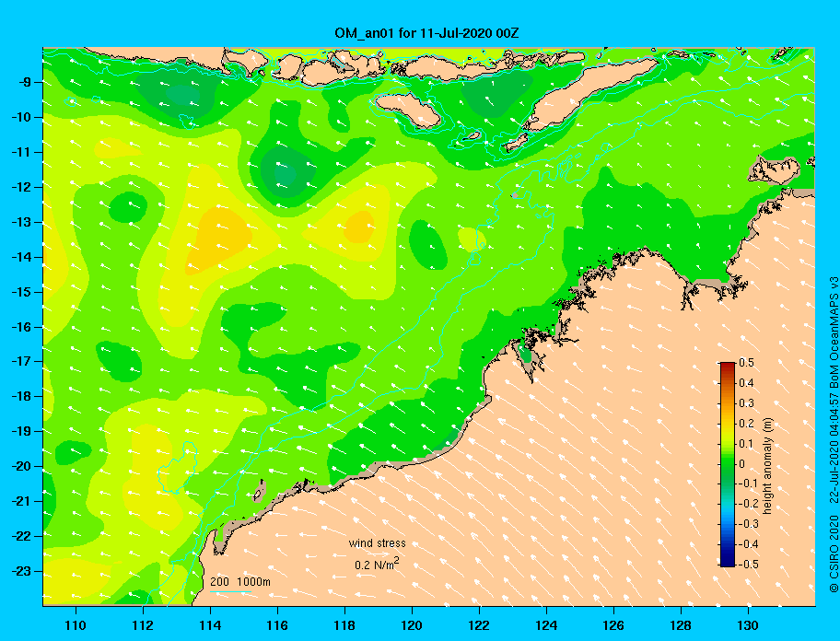Click longitude label 110 on x-axis

(76, 625)
